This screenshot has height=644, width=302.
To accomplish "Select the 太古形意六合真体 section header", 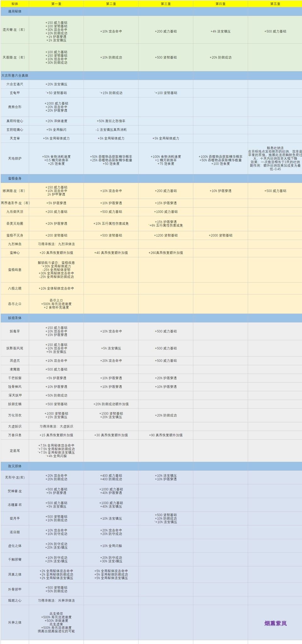I will [x=15, y=76].
